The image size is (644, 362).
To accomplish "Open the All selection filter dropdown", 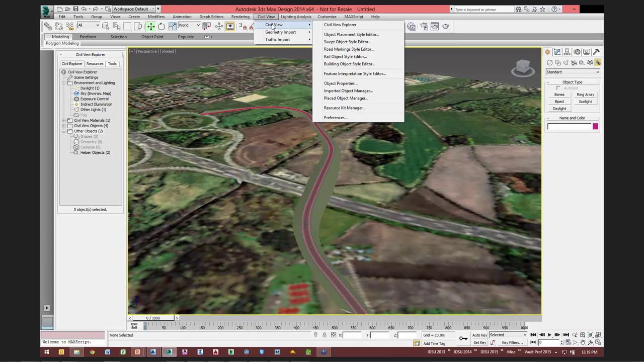I will tap(88, 25).
